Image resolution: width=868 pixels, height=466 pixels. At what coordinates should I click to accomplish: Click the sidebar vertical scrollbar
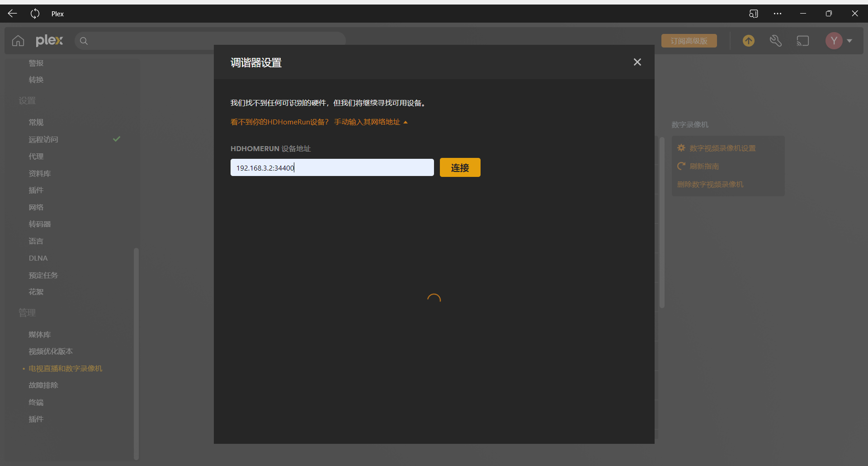pyautogui.click(x=136, y=353)
